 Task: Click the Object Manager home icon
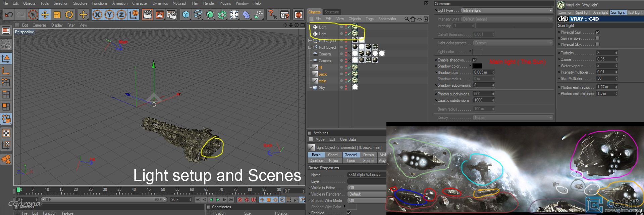[413, 19]
